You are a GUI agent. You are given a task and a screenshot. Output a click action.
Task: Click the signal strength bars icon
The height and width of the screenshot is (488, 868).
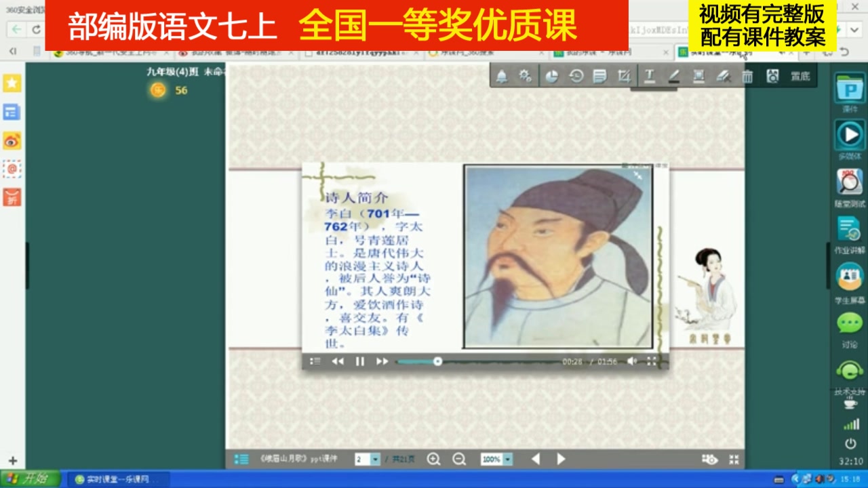pos(851,425)
